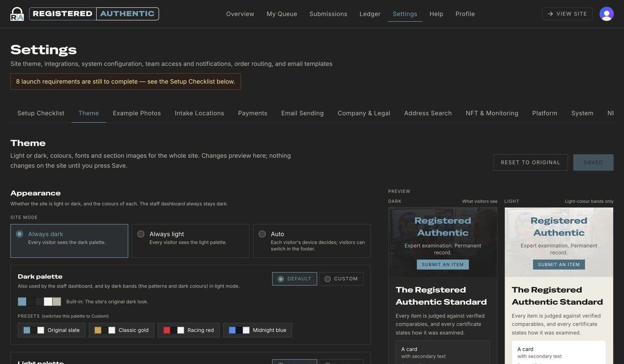Click 'Built-in: The site's original dark look.' text
Screen dimensions: 624x364
(x=107, y=302)
